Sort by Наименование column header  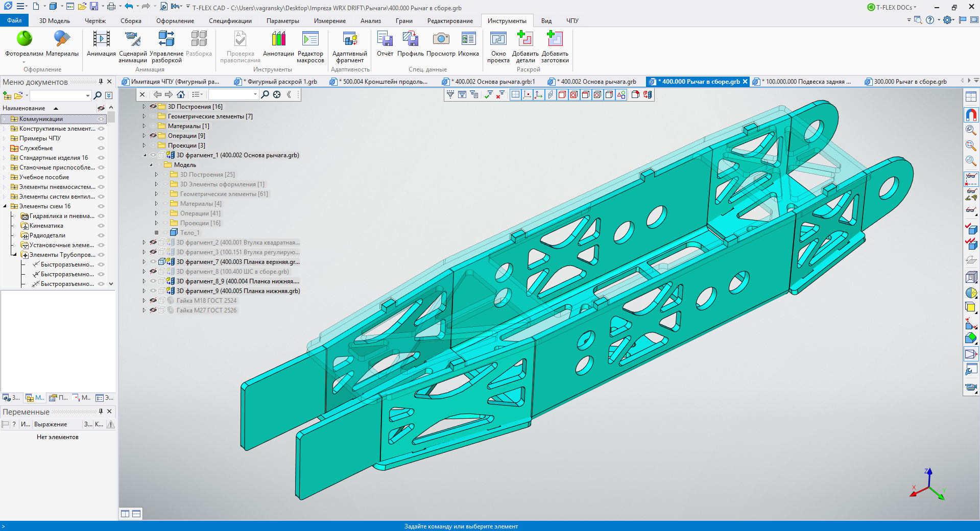click(24, 108)
